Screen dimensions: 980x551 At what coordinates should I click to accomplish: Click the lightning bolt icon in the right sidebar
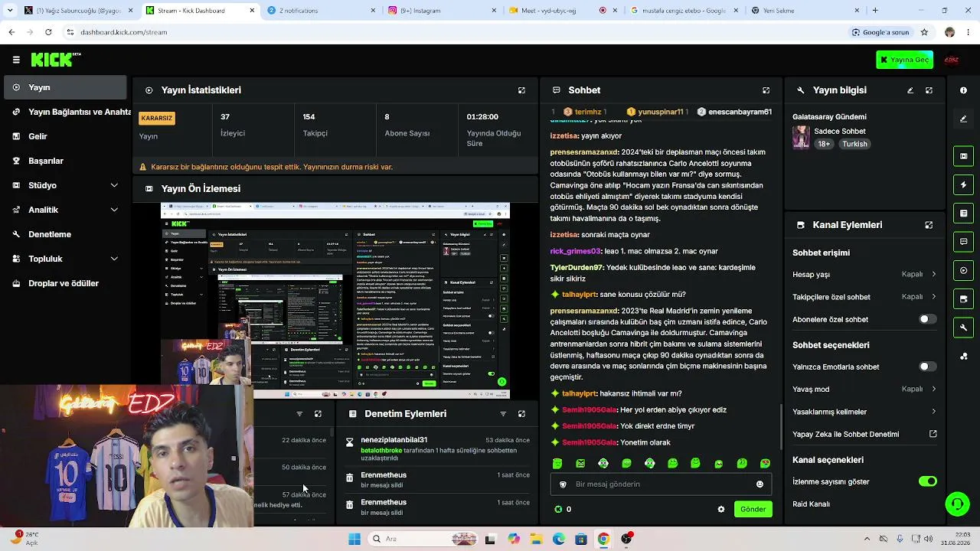tap(963, 184)
